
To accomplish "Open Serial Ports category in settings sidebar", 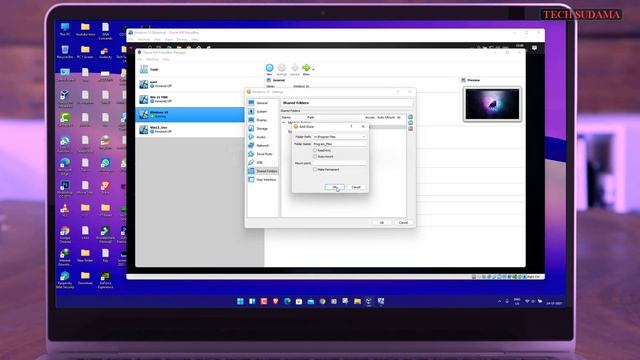I will coord(262,154).
